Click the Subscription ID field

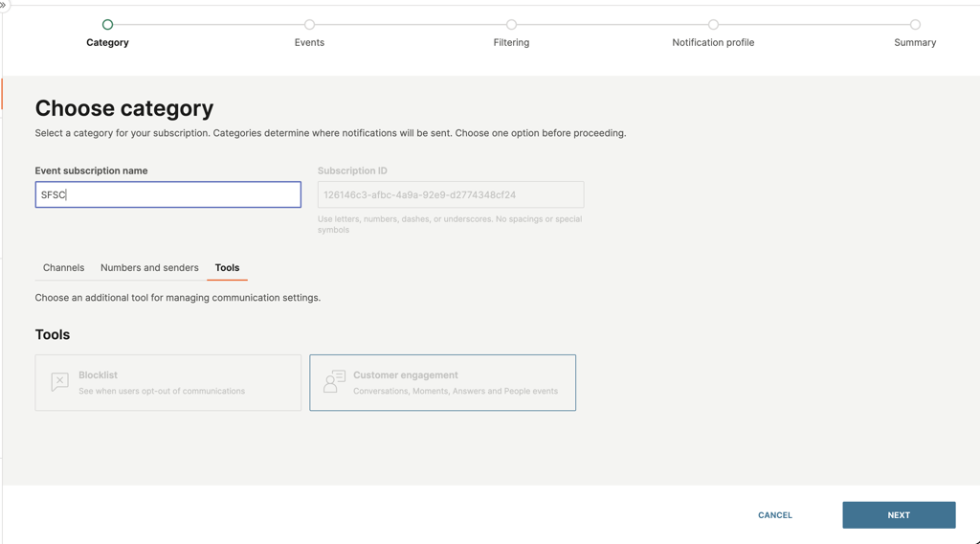pyautogui.click(x=451, y=194)
